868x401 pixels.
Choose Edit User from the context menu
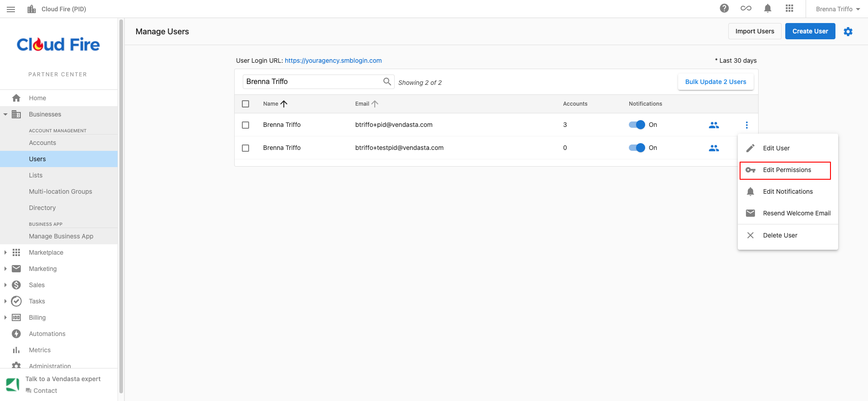(788, 148)
